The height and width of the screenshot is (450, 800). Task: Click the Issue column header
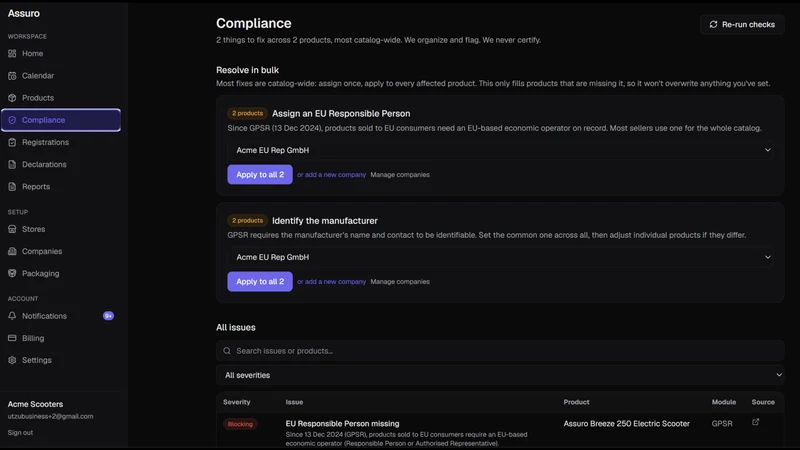(294, 402)
